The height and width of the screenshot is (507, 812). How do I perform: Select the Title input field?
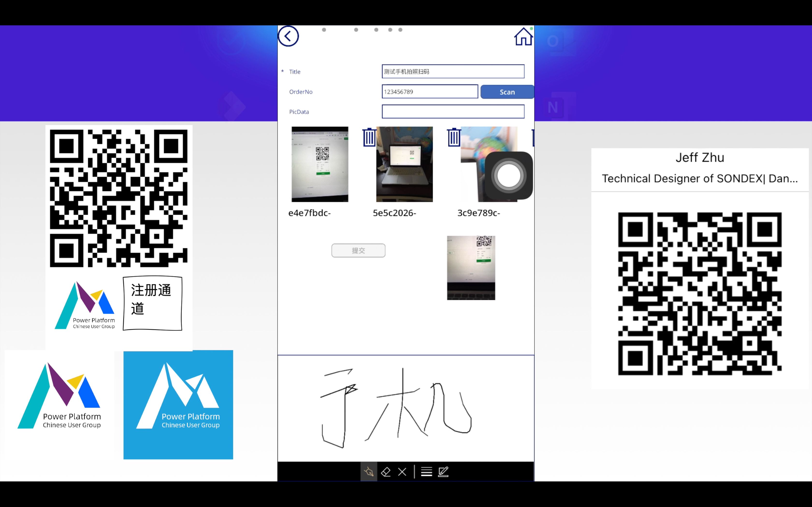[453, 71]
